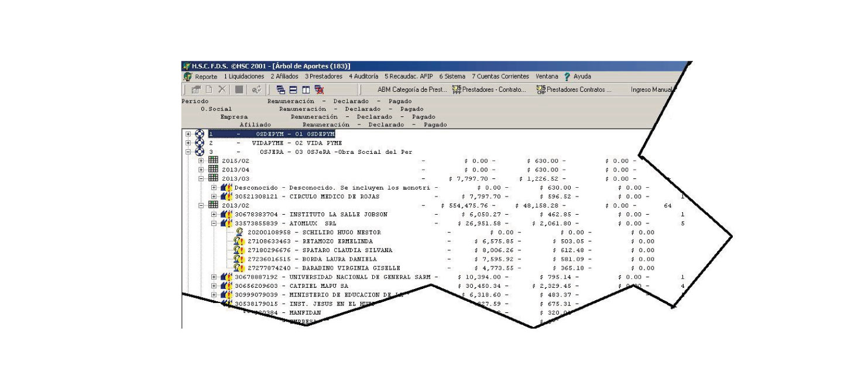The height and width of the screenshot is (389, 868).
Task: Click the $ 2,329.45 CATRIEL MAPU value
Action: [553, 286]
